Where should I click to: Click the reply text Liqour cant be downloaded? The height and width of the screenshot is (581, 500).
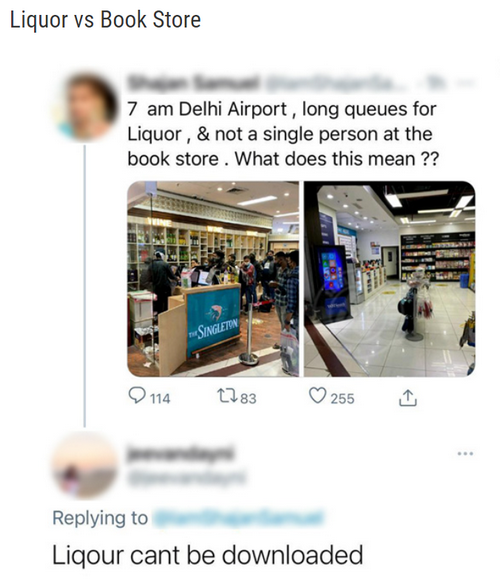(207, 555)
